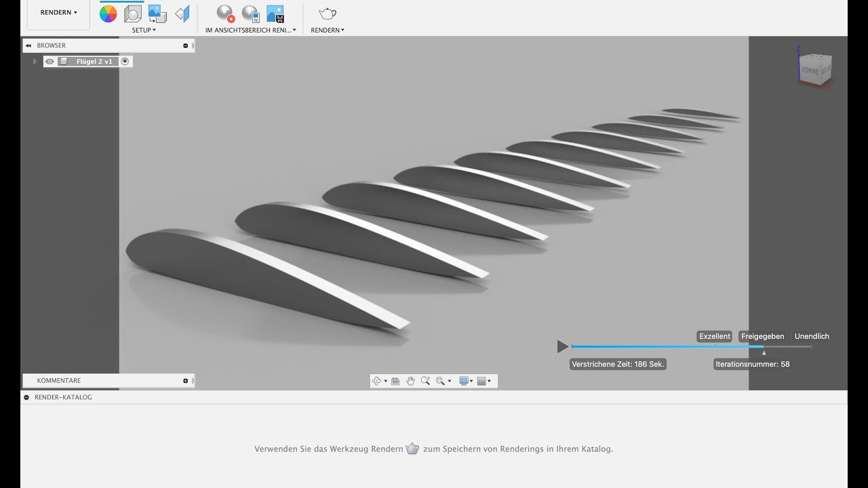Select the Decal image tool
868x488 pixels.
pyautogui.click(x=157, y=13)
